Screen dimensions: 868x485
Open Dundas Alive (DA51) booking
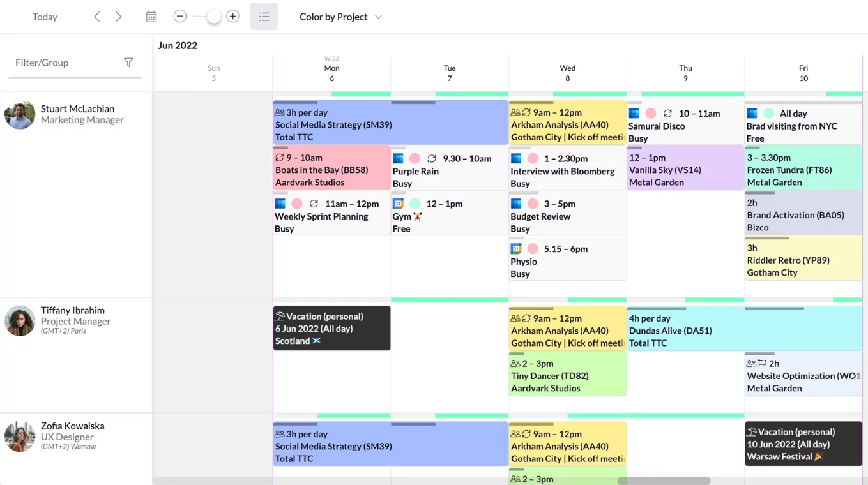(x=745, y=329)
